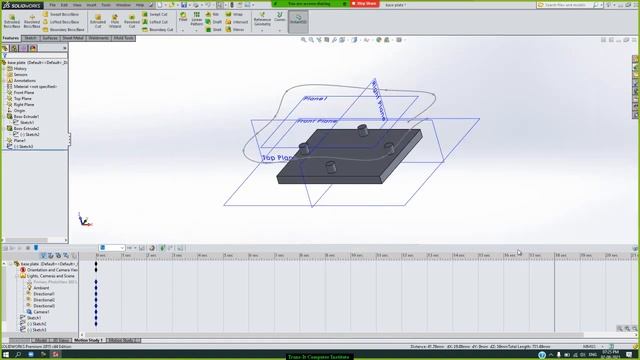Choose the Boundary Boss/Base tool
Image resolution: width=640 pixels, height=360 pixels.
[63, 29]
